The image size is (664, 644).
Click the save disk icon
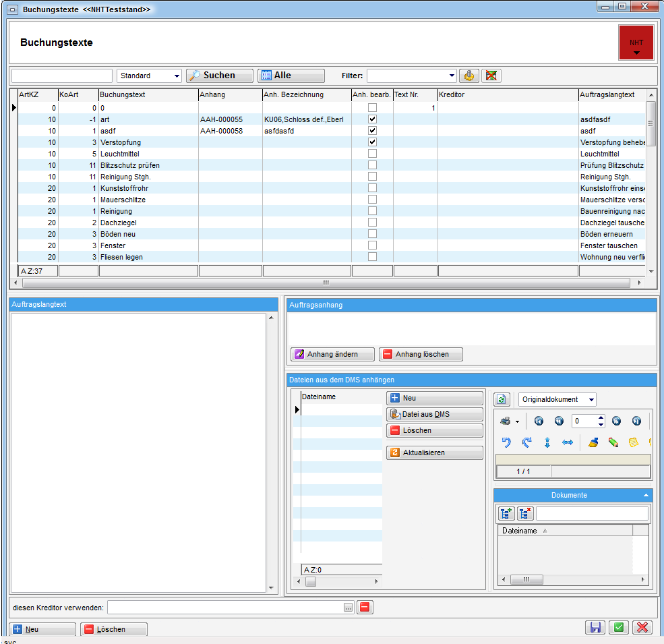click(595, 627)
